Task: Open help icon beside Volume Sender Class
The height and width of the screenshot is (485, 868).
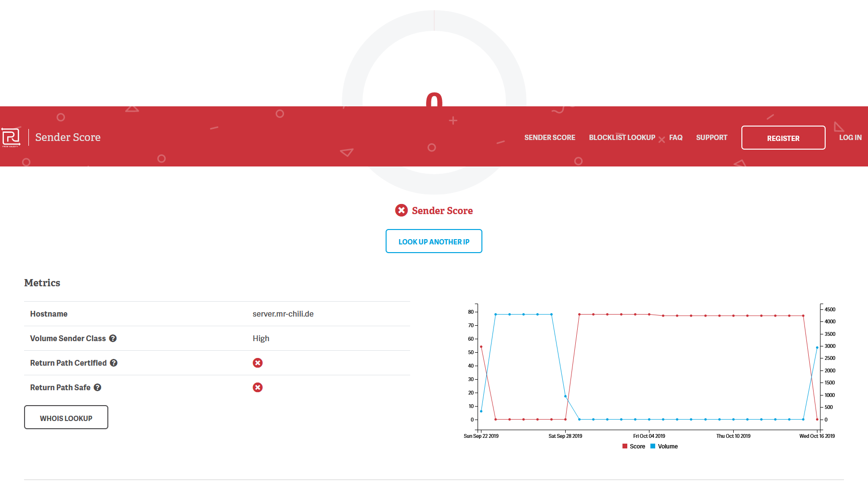Action: pyautogui.click(x=113, y=338)
